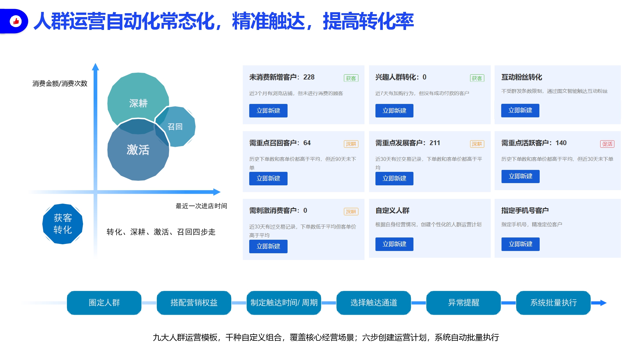The height and width of the screenshot is (362, 644).
Task: Click the 需刺激消费客户: 0 heading
Action: pyautogui.click(x=278, y=210)
